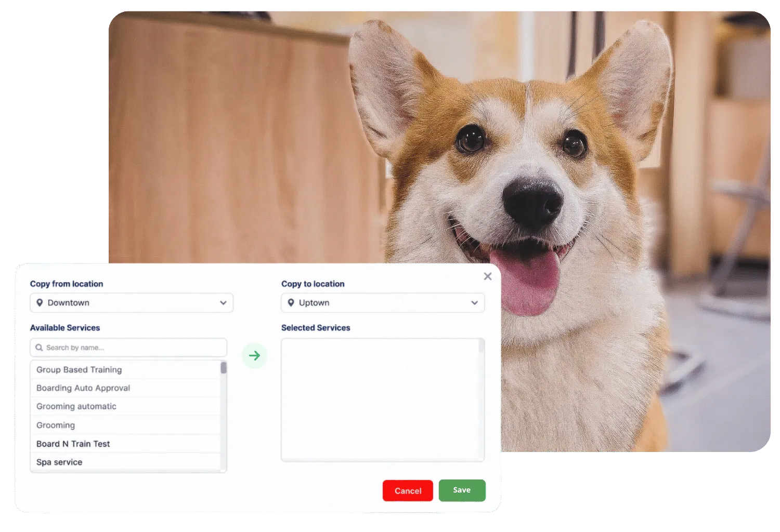Select the plain Grooming service row

[x=125, y=425]
